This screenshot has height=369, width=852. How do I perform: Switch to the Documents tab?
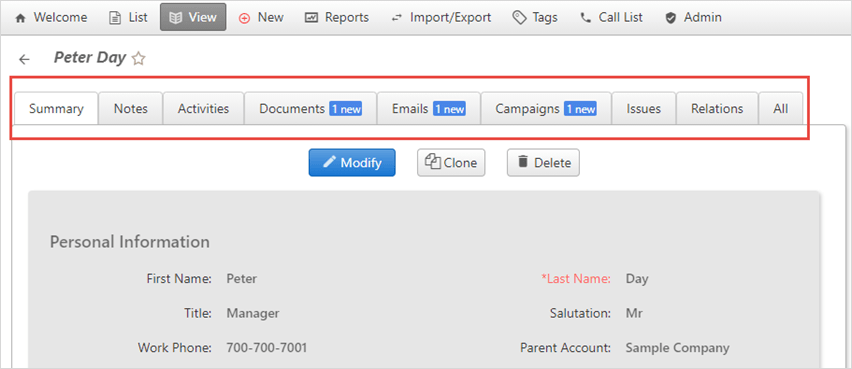(x=310, y=108)
